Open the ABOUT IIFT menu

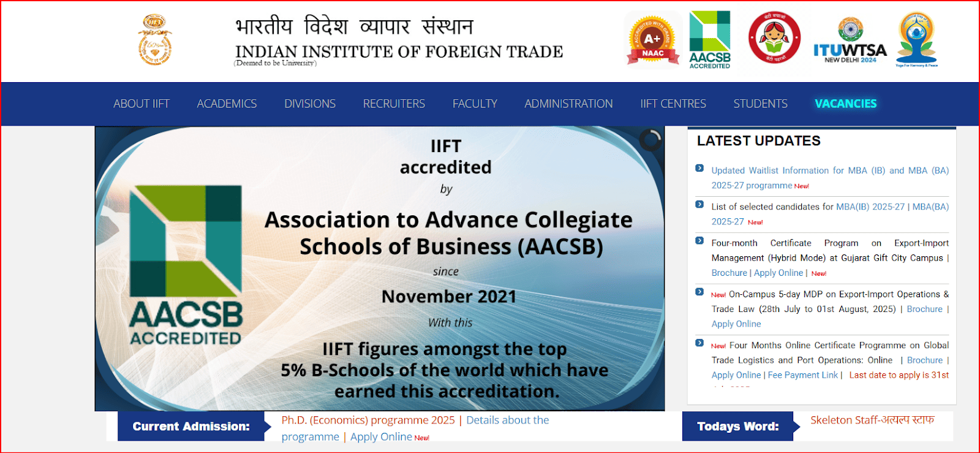pos(141,104)
